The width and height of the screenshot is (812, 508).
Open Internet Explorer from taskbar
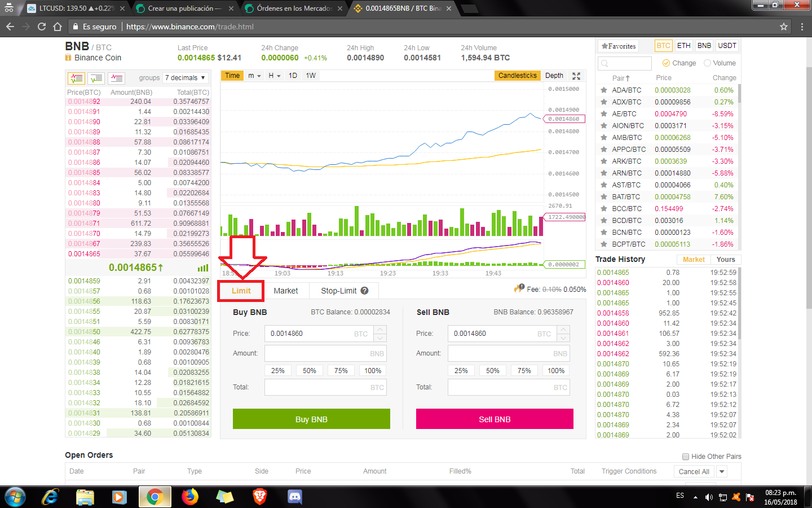tap(50, 497)
